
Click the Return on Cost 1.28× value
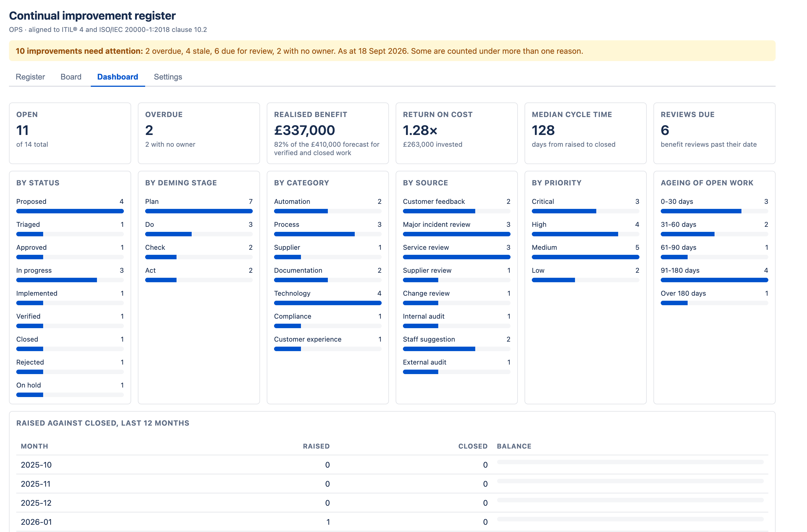[420, 130]
